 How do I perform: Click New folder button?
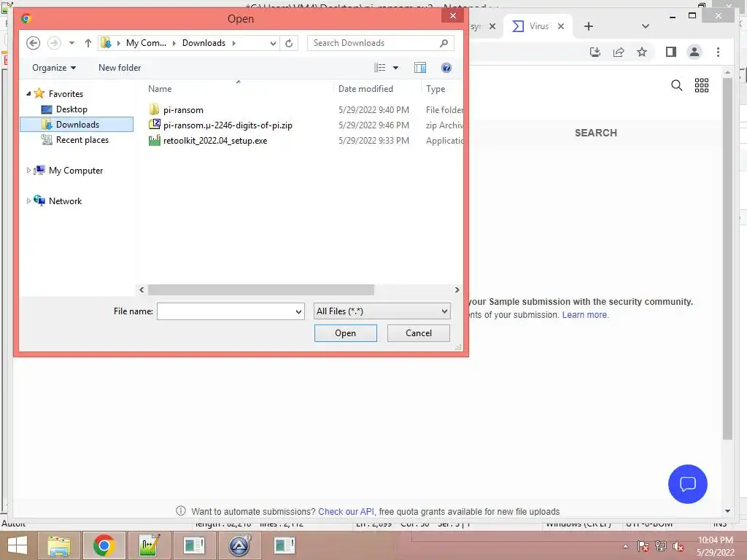click(x=120, y=68)
